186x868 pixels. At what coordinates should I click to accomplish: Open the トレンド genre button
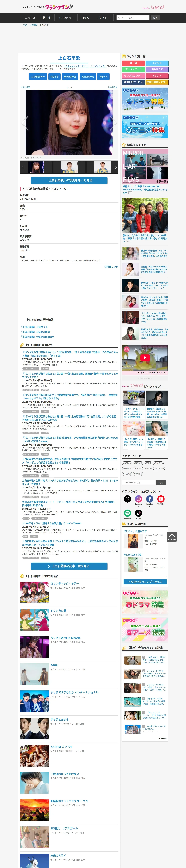tap(157, 76)
